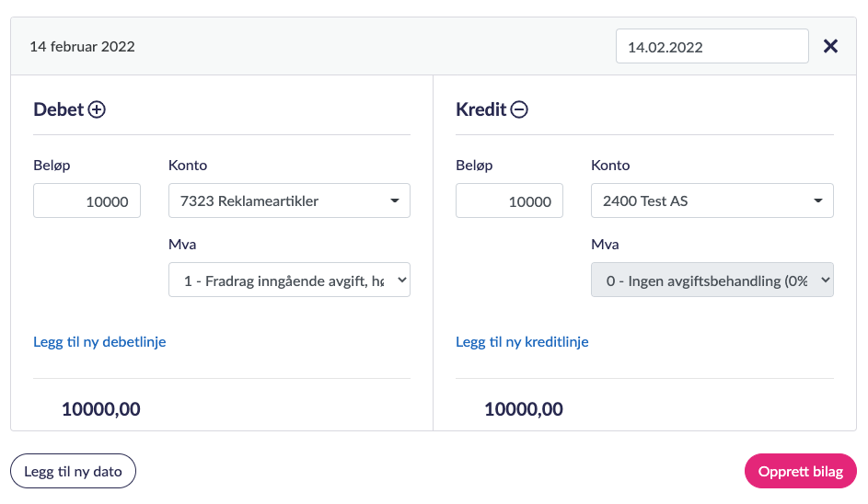This screenshot has width=868, height=504.
Task: Open the Fradrag inngående avgift Mva dropdown
Action: (289, 281)
